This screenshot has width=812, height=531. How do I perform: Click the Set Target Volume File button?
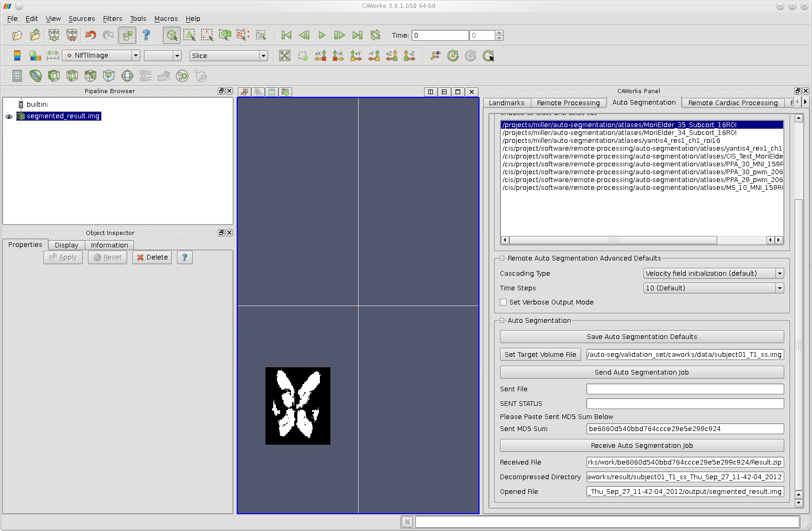pos(540,355)
